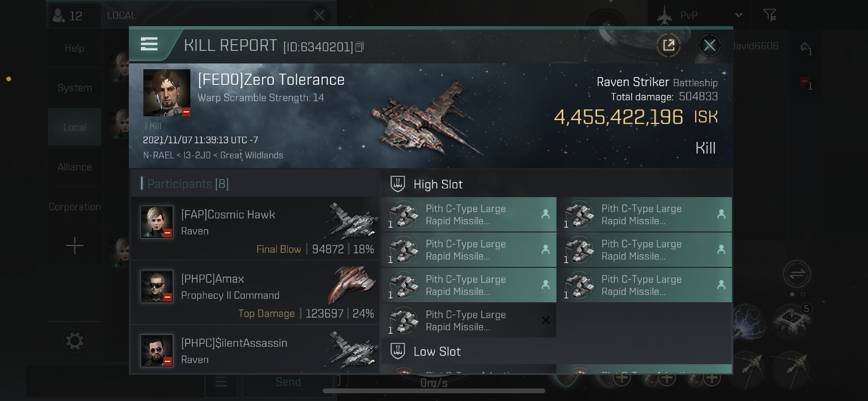
Task: Copy the kill report ID
Action: [x=359, y=47]
